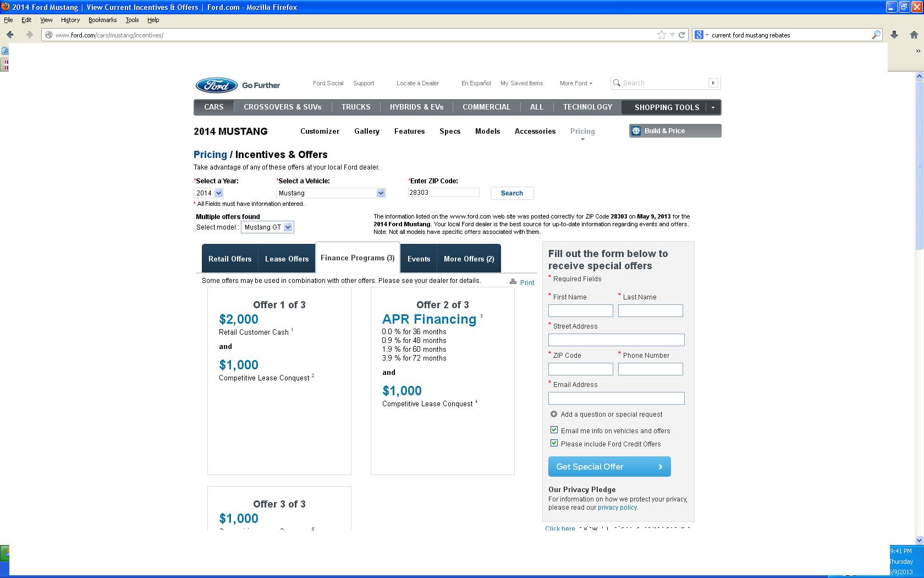
Task: Click the Ford oval logo
Action: click(x=216, y=85)
